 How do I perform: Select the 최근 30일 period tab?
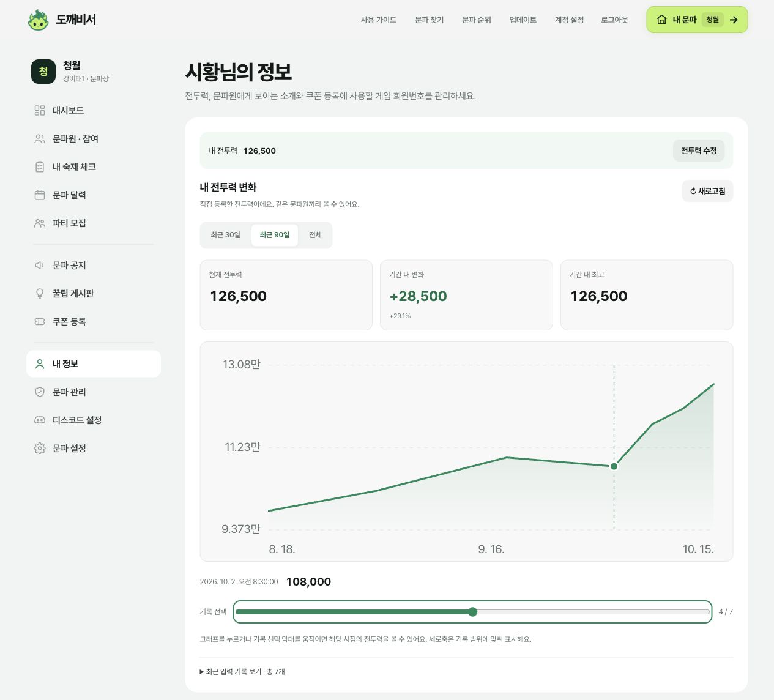(225, 235)
